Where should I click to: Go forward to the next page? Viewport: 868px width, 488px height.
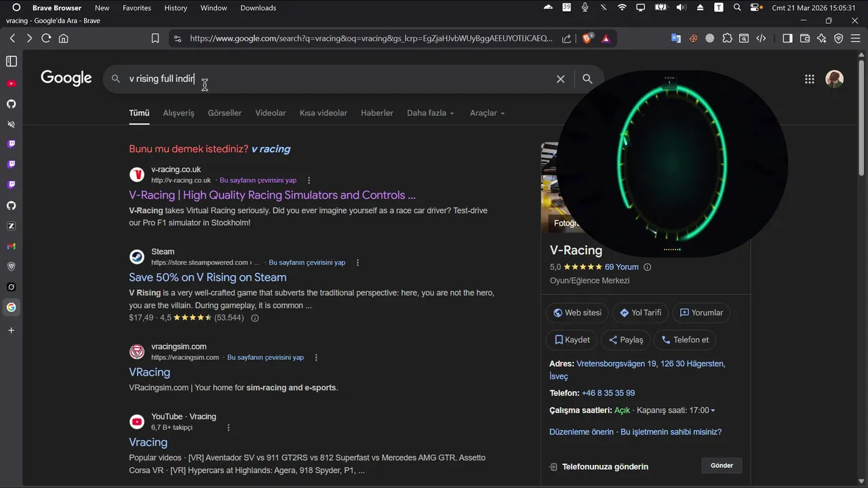(x=29, y=39)
